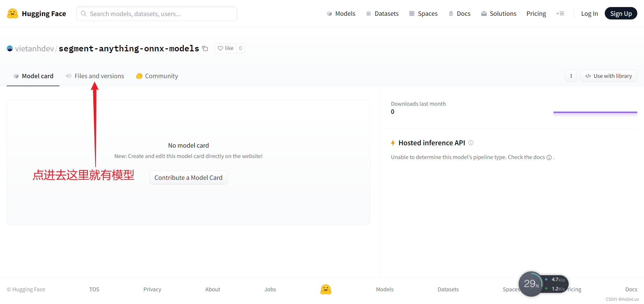Open the Community tab

(157, 76)
